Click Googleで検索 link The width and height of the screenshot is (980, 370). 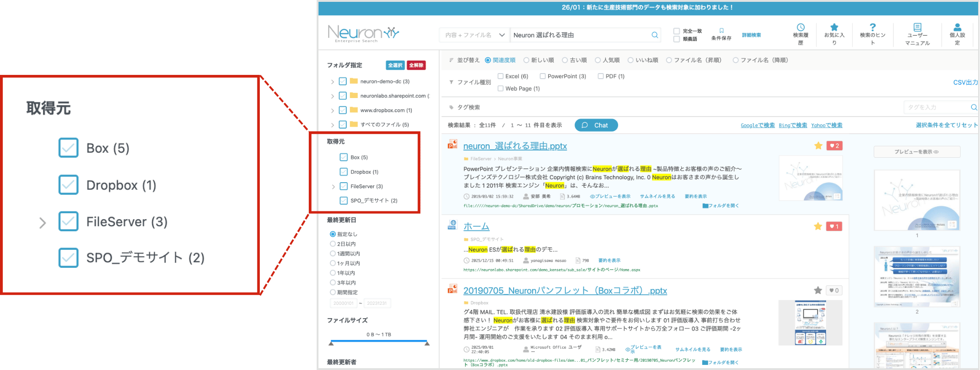pyautogui.click(x=758, y=125)
